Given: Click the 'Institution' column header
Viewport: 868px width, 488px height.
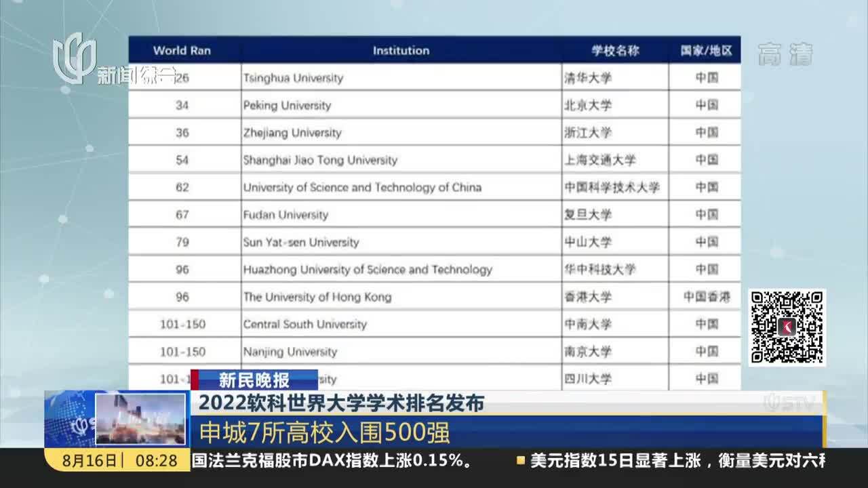Looking at the screenshot, I should [x=401, y=50].
